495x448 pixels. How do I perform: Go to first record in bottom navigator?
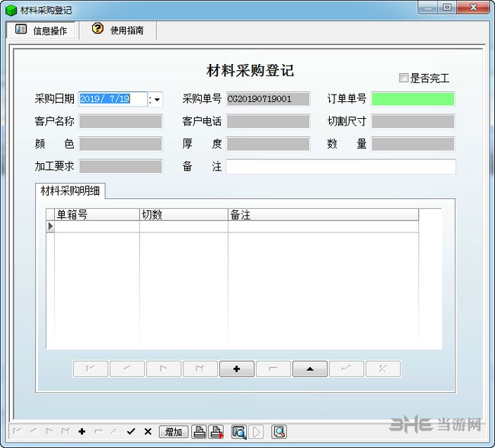point(18,431)
